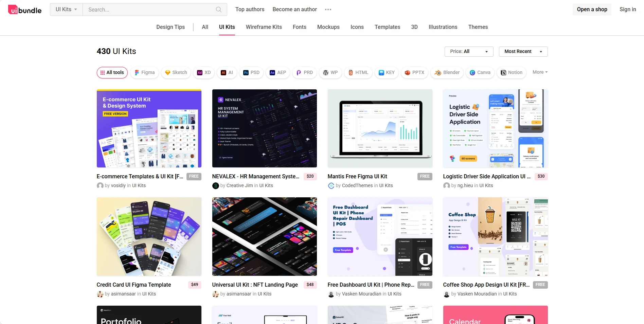
Task: Switch to the Themes tab
Action: coord(478,27)
